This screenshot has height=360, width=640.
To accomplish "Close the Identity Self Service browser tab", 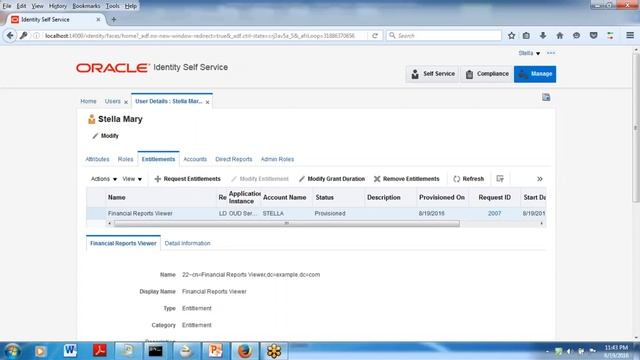I will coord(98,20).
